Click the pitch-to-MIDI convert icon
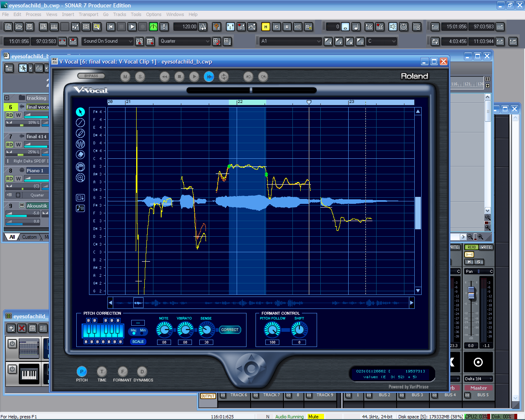 pyautogui.click(x=80, y=208)
